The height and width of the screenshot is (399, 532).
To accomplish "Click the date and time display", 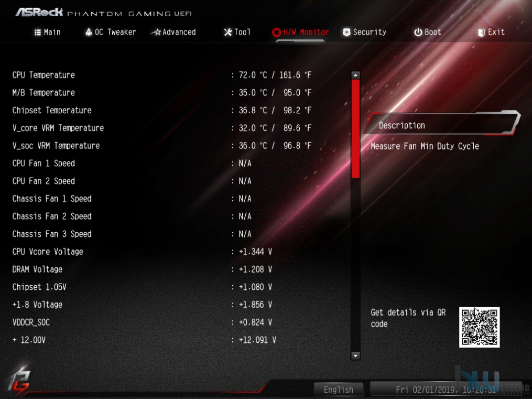I will (x=446, y=390).
